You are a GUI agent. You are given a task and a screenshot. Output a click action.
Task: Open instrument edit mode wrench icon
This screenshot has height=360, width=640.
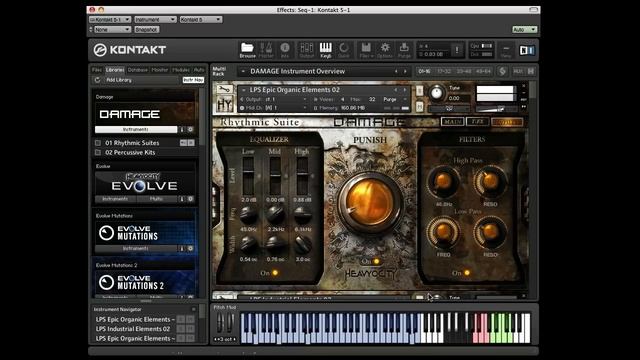click(x=224, y=89)
